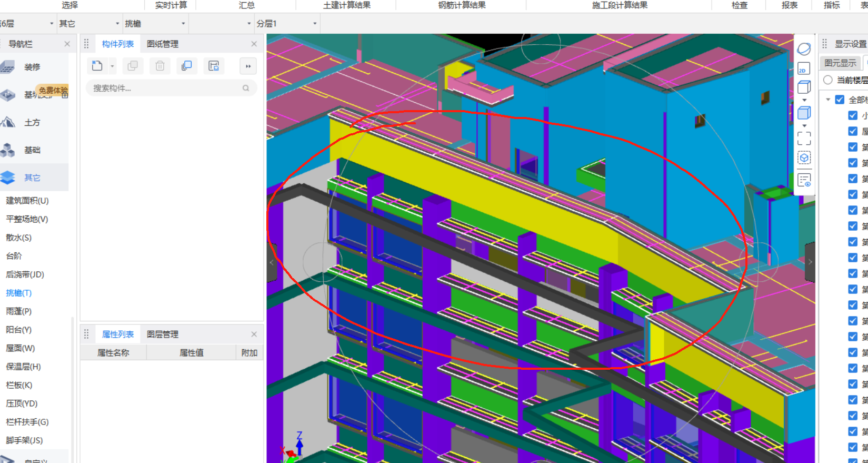Click the magnifier icon in component search
The image size is (868, 463).
tap(246, 88)
